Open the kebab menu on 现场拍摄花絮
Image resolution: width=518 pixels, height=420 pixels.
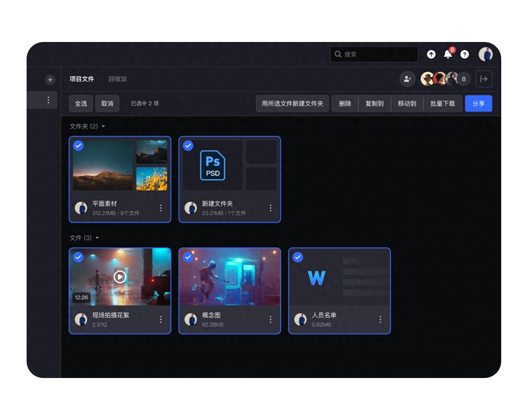click(x=161, y=319)
